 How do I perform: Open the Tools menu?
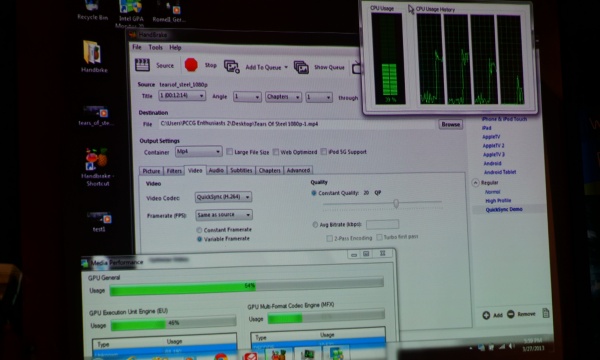tap(155, 47)
